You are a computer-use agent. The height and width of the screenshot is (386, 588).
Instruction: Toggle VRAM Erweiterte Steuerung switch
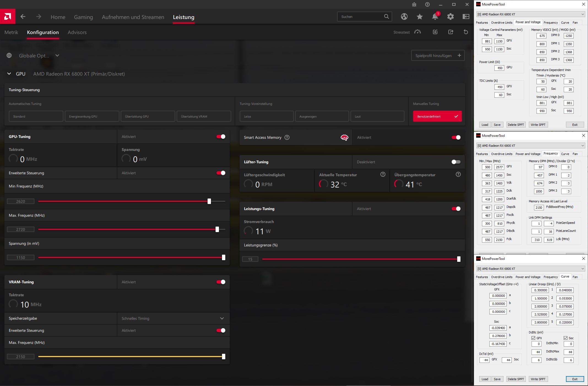221,330
